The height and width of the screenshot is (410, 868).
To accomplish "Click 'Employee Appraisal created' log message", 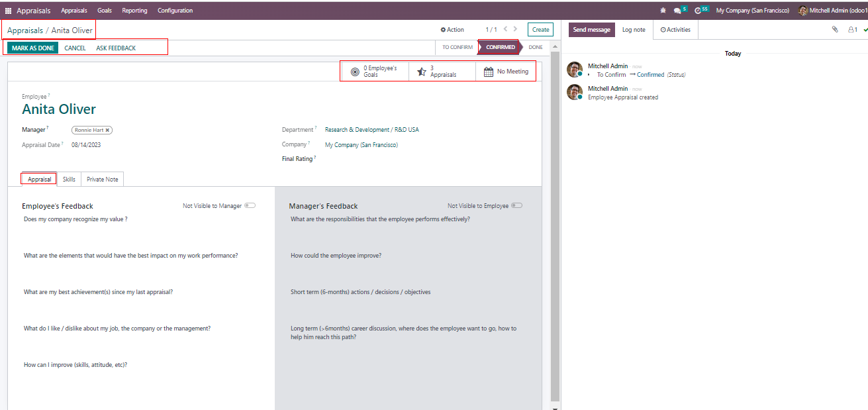I will pos(623,97).
